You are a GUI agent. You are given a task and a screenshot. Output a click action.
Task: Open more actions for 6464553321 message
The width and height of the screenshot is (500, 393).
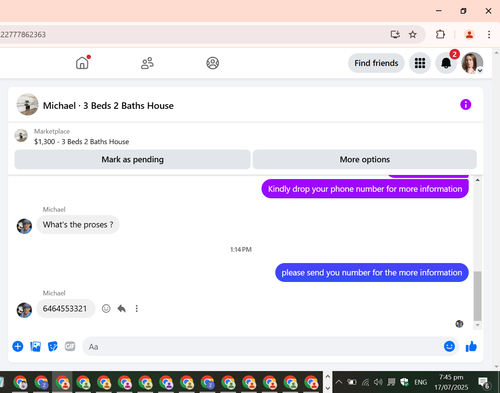(x=137, y=309)
